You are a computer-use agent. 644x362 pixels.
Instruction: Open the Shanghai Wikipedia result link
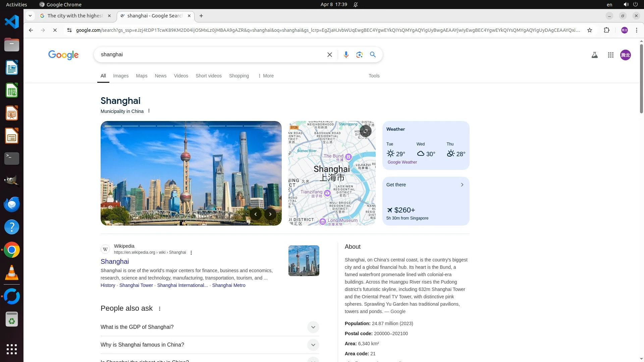click(x=115, y=261)
